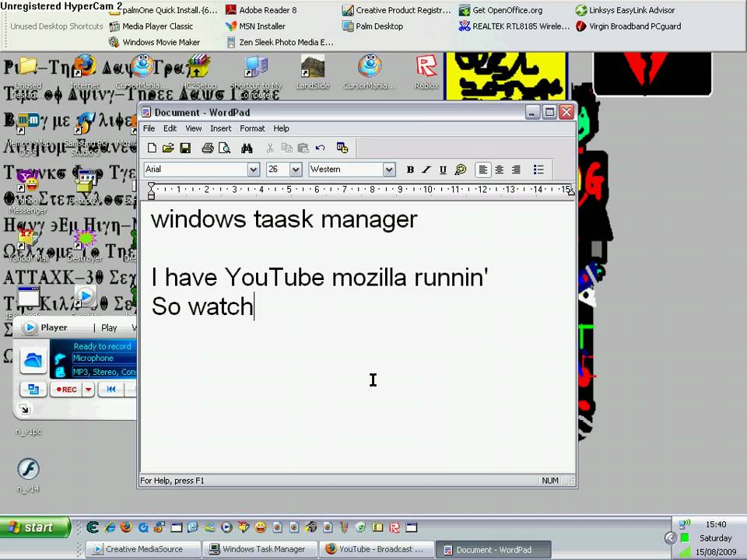Viewport: 747px width, 560px height.
Task: Open Palm Desktop shortcut
Action: point(373,26)
